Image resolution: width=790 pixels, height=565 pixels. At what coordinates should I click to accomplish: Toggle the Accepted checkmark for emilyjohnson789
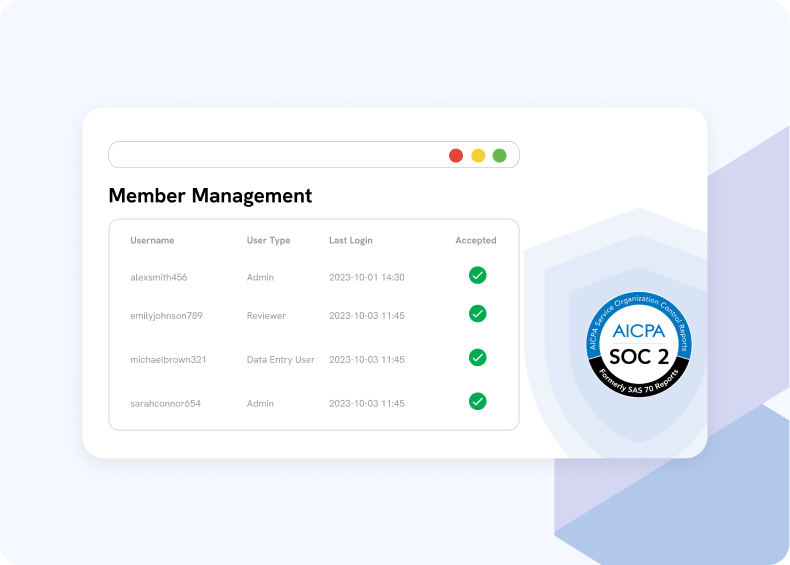pyautogui.click(x=478, y=314)
